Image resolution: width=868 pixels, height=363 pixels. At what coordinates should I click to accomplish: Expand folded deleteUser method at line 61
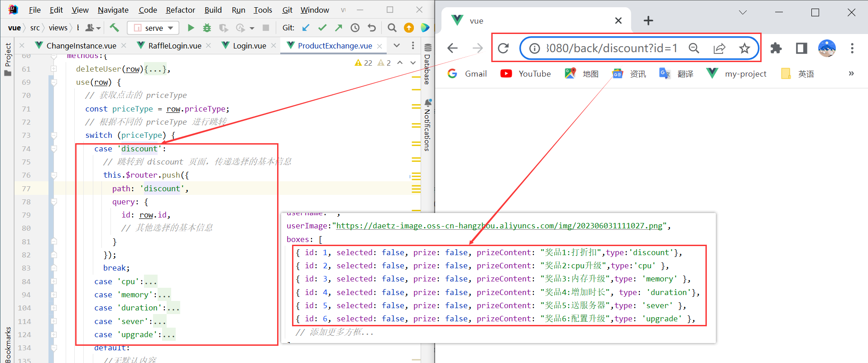(53, 69)
